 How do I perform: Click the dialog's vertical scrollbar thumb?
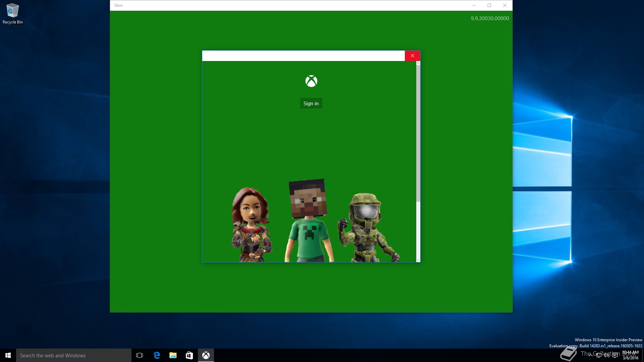418,133
